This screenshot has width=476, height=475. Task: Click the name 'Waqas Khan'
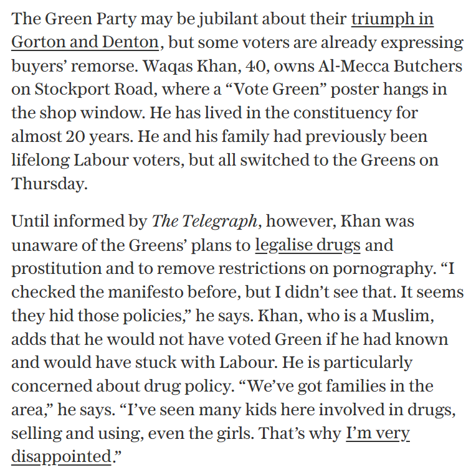(x=191, y=66)
